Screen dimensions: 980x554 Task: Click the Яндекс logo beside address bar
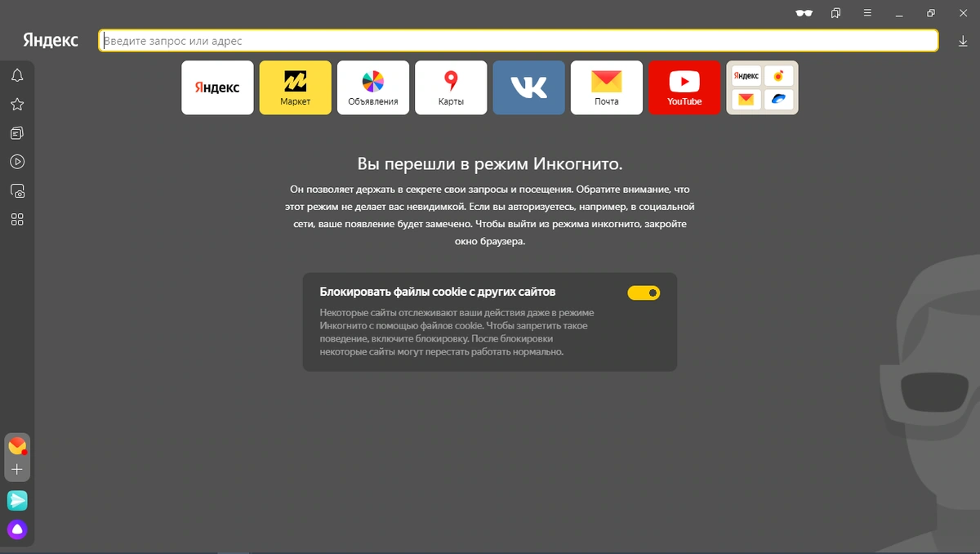(51, 40)
